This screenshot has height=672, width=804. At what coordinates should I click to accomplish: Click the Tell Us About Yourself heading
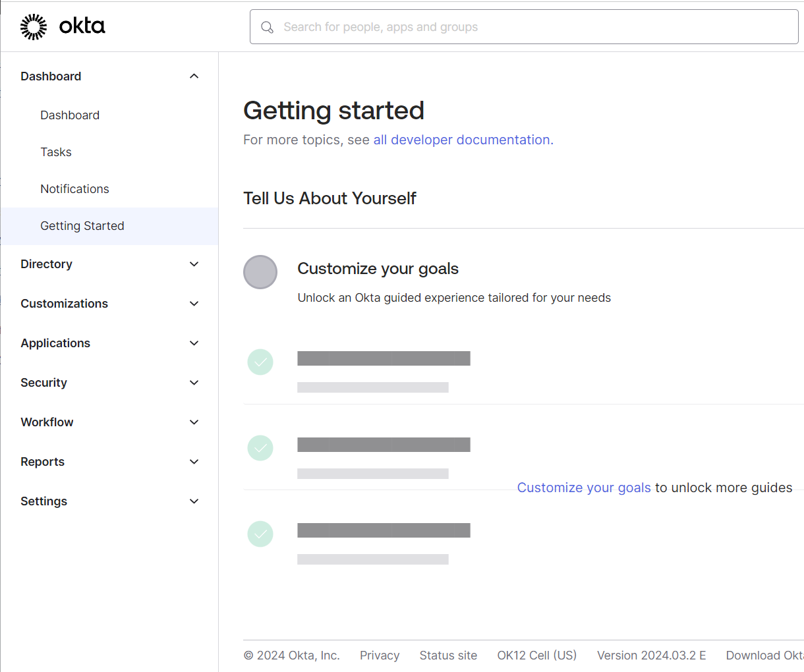point(330,198)
